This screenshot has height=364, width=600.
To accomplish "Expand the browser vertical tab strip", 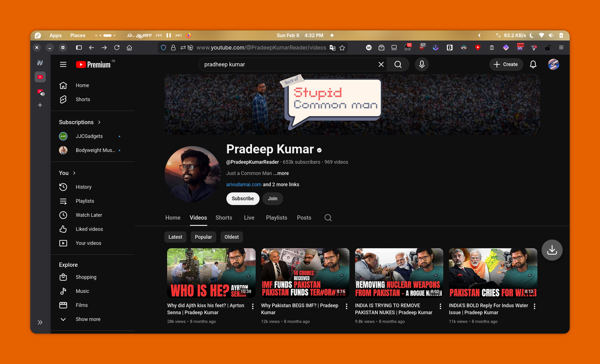I will 40,322.
